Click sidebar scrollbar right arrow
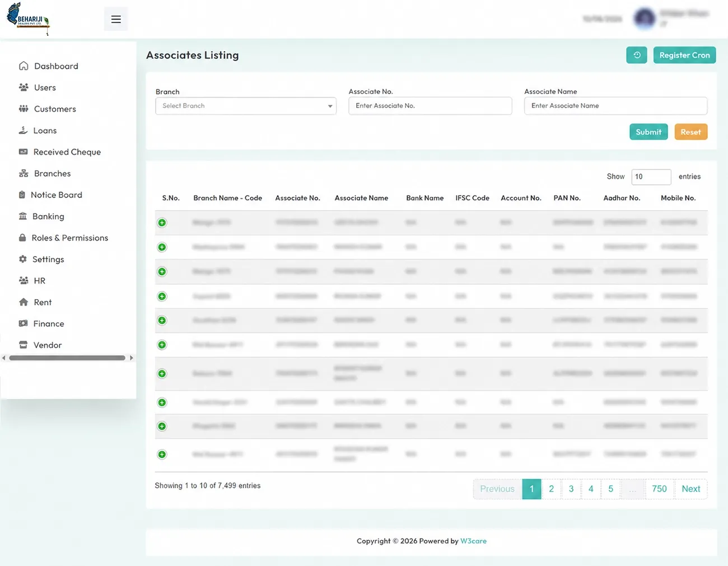 132,358
